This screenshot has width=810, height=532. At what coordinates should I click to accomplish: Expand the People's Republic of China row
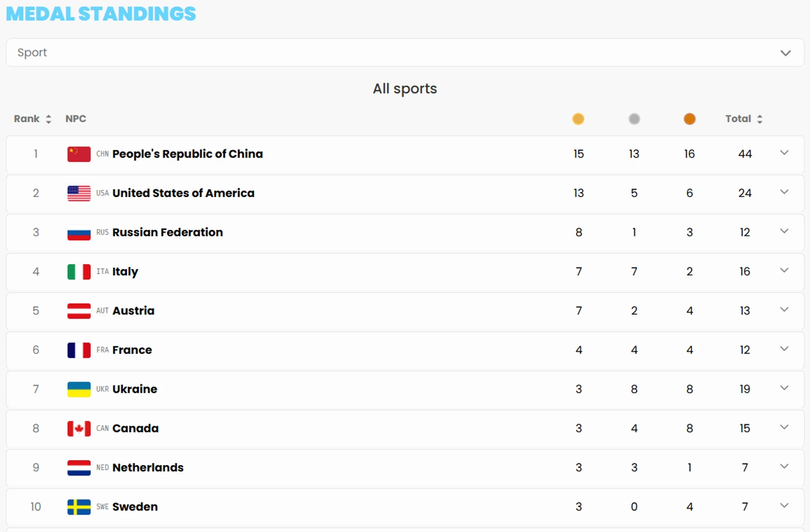tap(785, 153)
